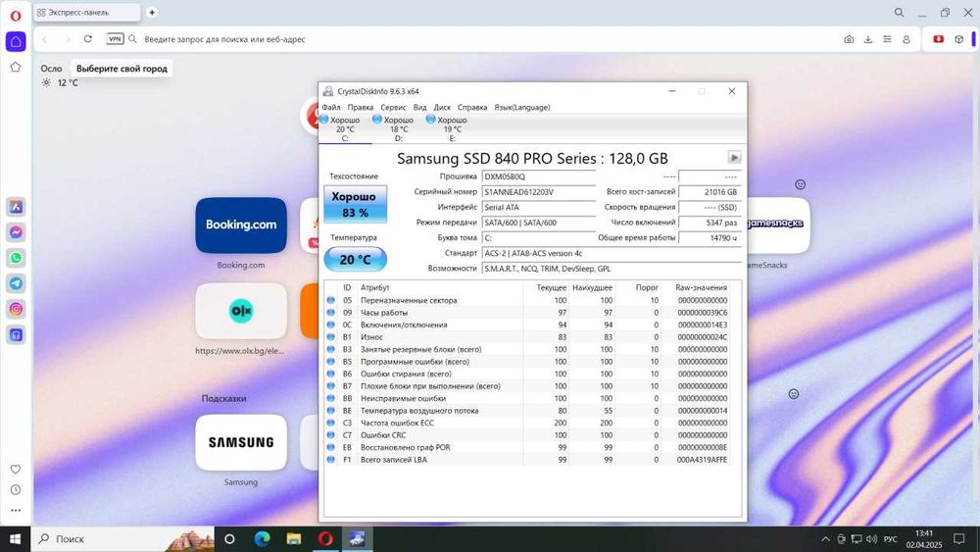This screenshot has width=980, height=552.
Task: Open the Easy Setup icon in Opera toolbar
Action: [x=888, y=39]
